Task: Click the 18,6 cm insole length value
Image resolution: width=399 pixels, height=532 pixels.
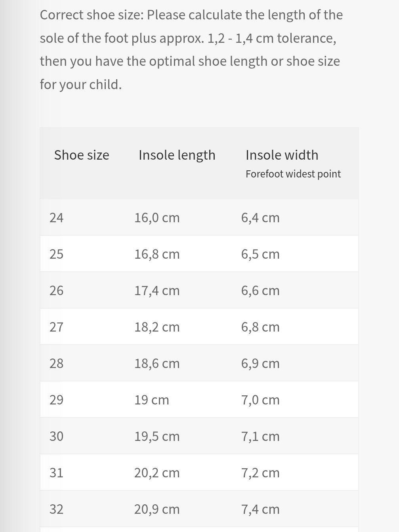Action: (157, 363)
